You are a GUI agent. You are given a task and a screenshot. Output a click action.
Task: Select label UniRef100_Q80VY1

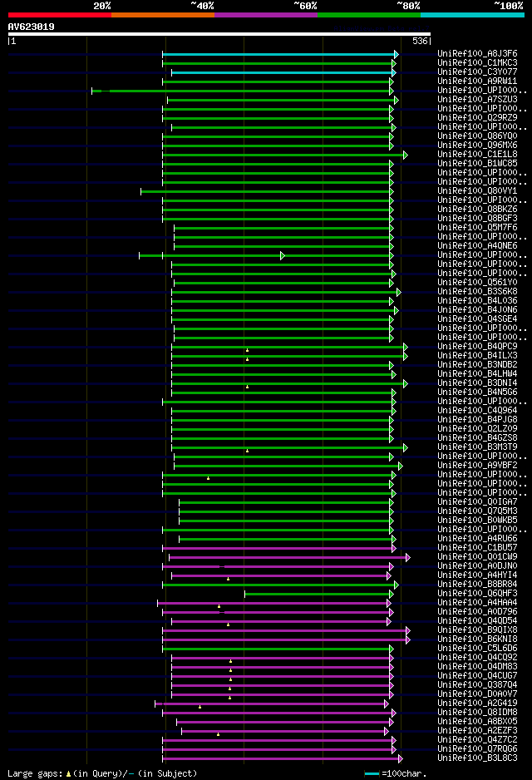[477, 190]
